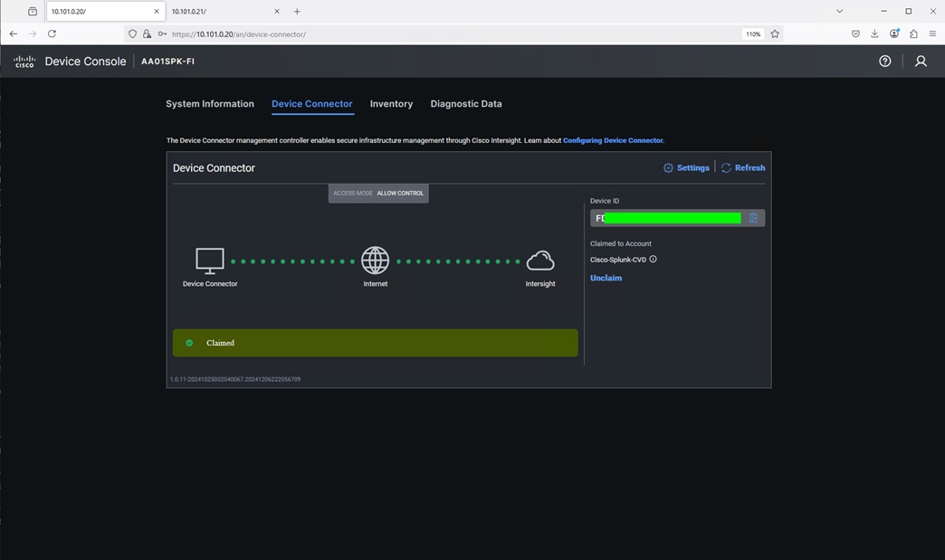945x560 pixels.
Task: Click the 110% zoom level indicator
Action: [753, 34]
